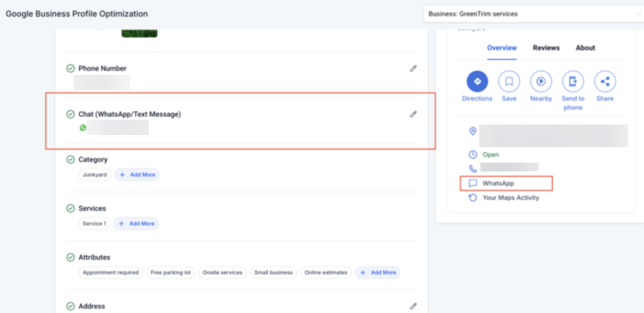The width and height of the screenshot is (644, 313).
Task: Edit the Chat WhatsApp field pencil icon
Action: (414, 114)
